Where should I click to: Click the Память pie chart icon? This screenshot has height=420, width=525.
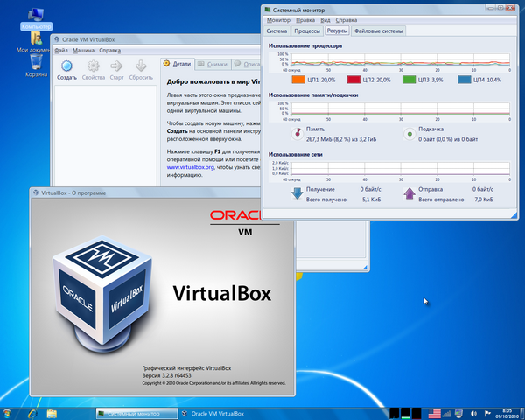click(x=297, y=134)
